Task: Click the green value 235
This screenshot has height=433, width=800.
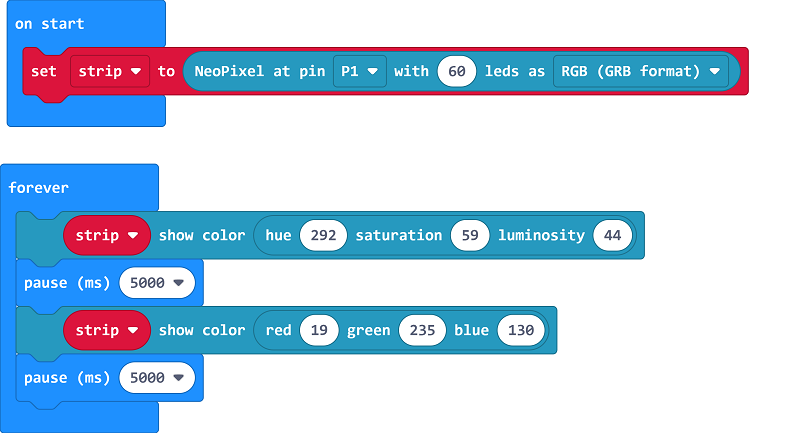Action: click(x=422, y=330)
